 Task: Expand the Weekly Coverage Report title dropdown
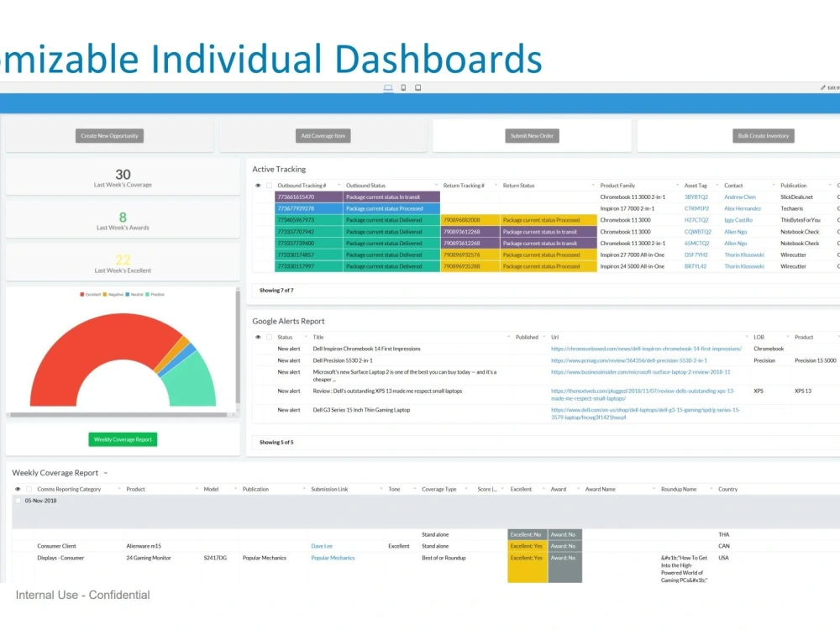[x=106, y=473]
